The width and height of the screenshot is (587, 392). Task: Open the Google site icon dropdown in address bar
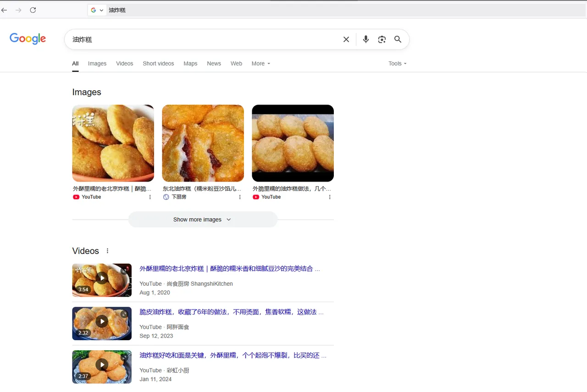97,10
